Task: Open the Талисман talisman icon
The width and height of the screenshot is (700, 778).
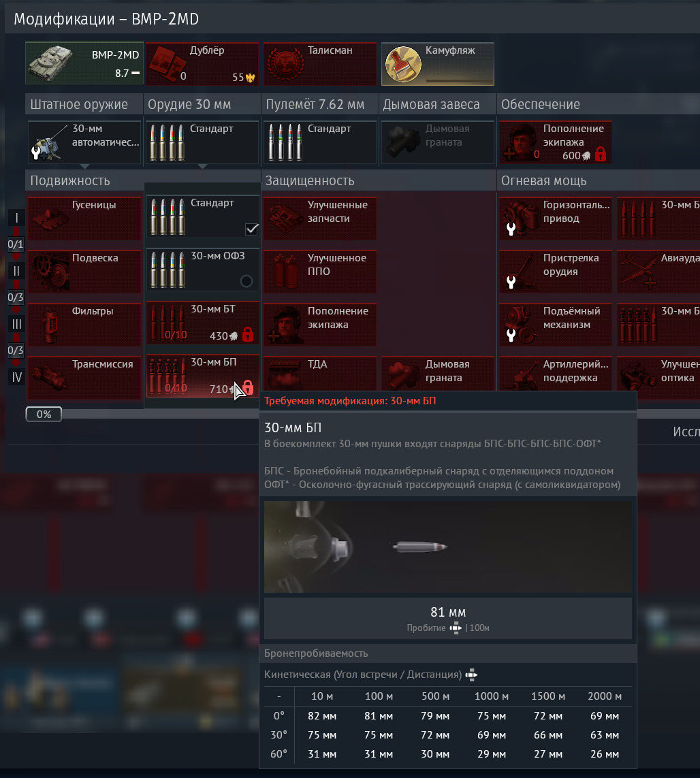Action: [x=286, y=64]
